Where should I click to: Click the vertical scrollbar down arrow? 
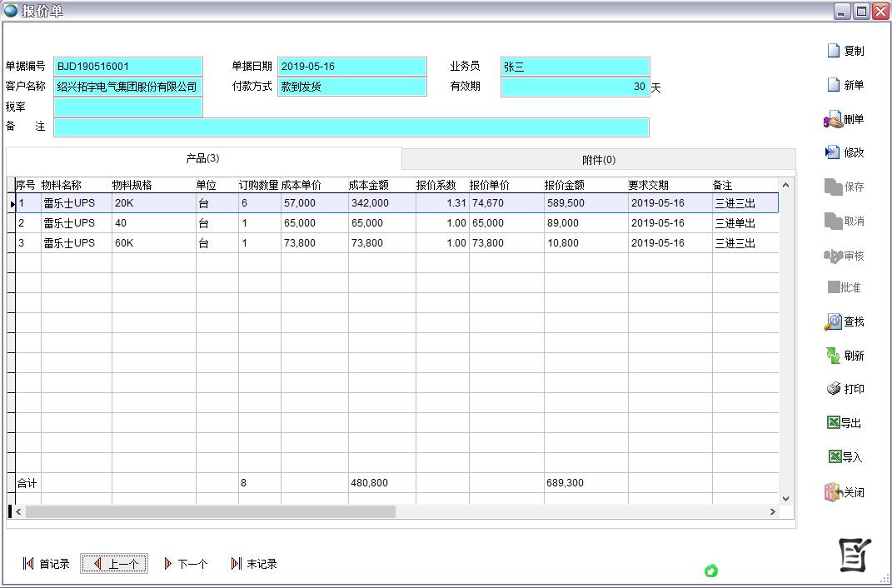point(785,498)
